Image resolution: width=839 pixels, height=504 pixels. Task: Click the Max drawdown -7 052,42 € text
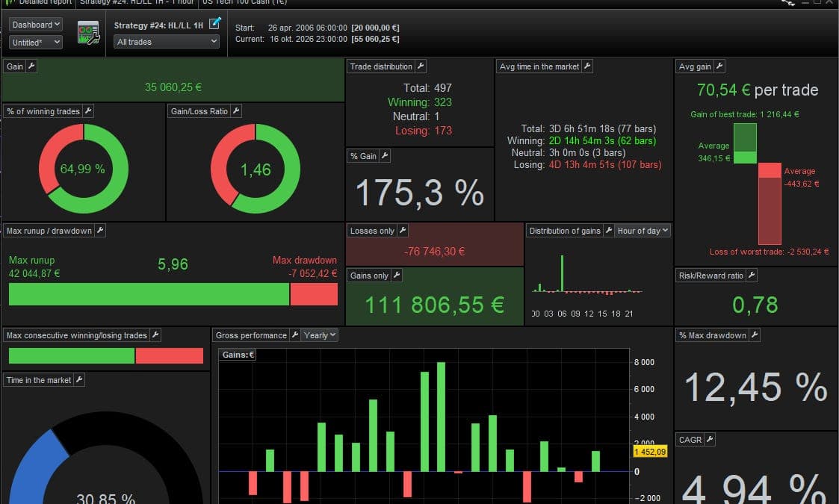point(305,267)
